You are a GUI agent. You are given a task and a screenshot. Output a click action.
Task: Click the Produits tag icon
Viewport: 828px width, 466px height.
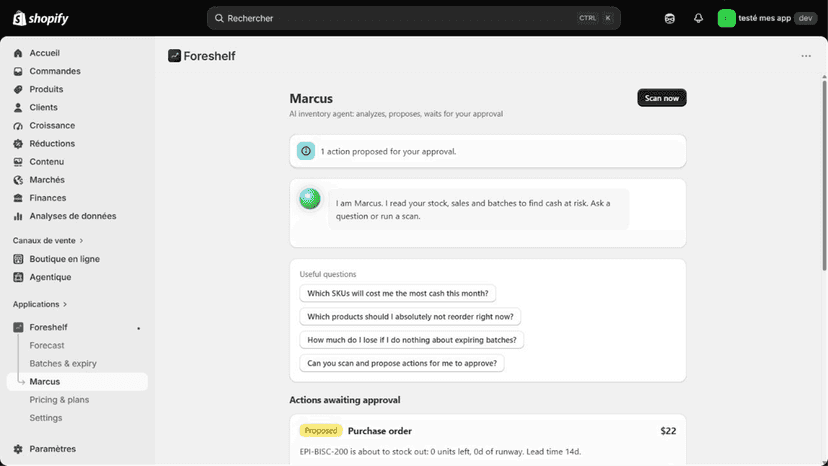(x=18, y=89)
